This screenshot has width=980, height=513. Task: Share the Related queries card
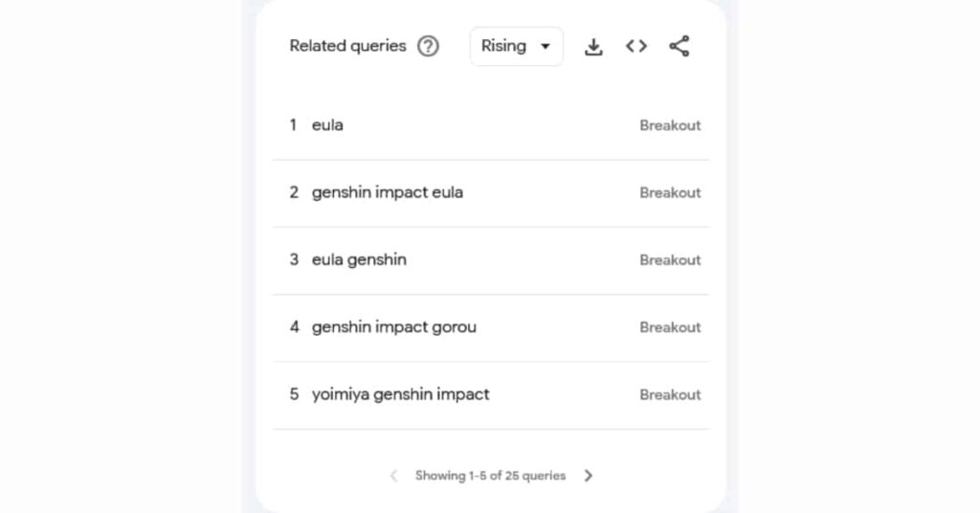(x=679, y=46)
